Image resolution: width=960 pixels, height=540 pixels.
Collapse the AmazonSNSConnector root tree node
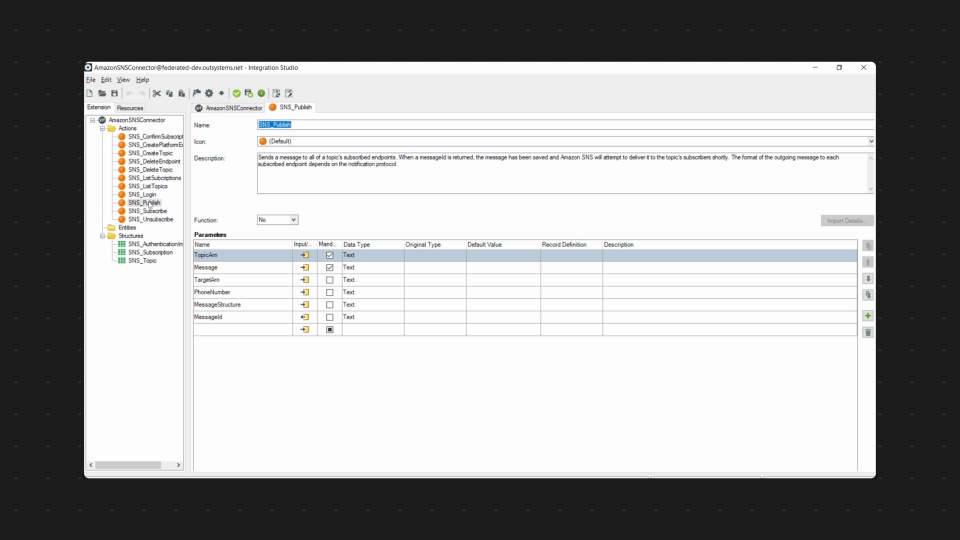[x=92, y=120]
